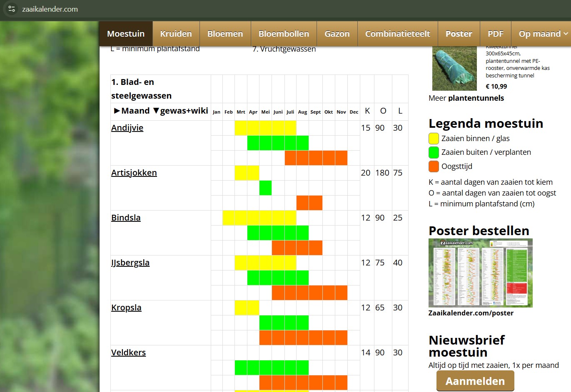The width and height of the screenshot is (571, 392).
Task: Click the plantentunnels link
Action: (476, 98)
